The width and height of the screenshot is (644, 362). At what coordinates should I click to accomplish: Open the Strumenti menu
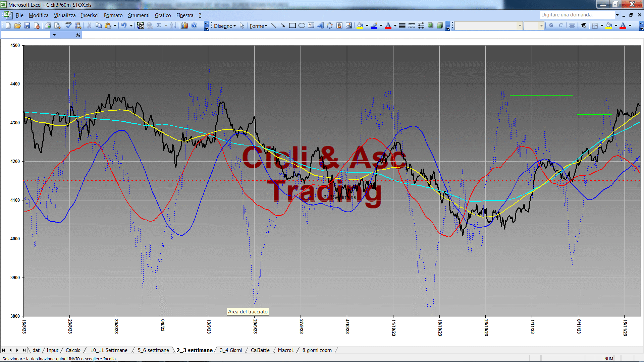(x=139, y=15)
